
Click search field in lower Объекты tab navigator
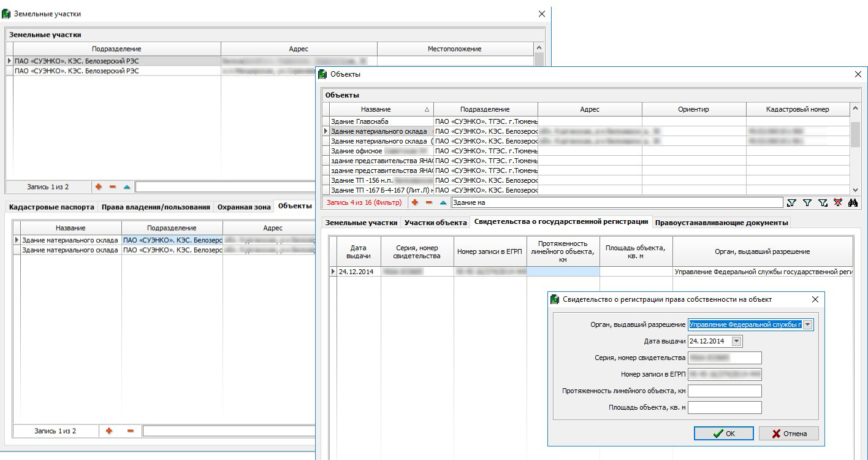[x=229, y=431]
